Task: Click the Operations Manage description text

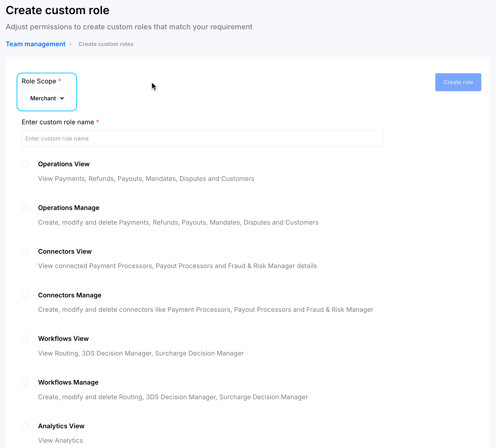Action: (x=178, y=222)
